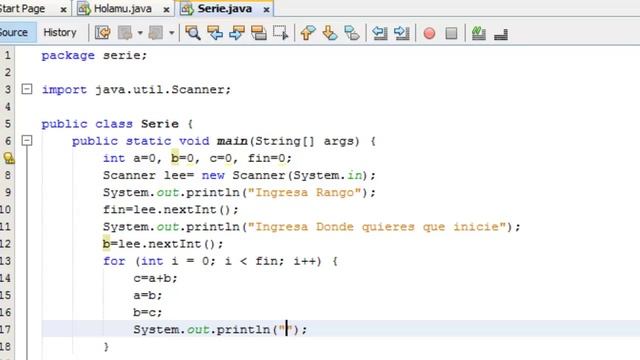
Task: Open the Back navigation dropdown arrow
Action: tap(140, 33)
